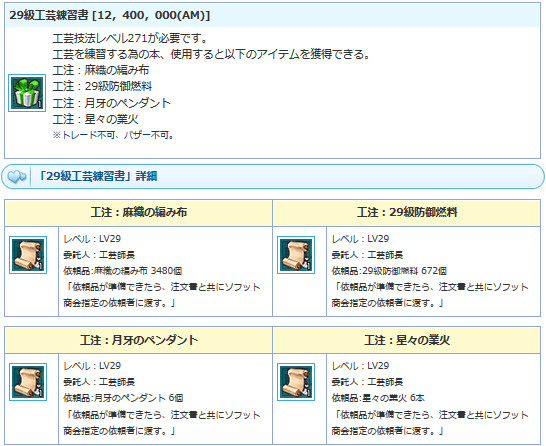Click the scroll icon for 星々の業火
This screenshot has height=446, width=546.
coord(296,382)
